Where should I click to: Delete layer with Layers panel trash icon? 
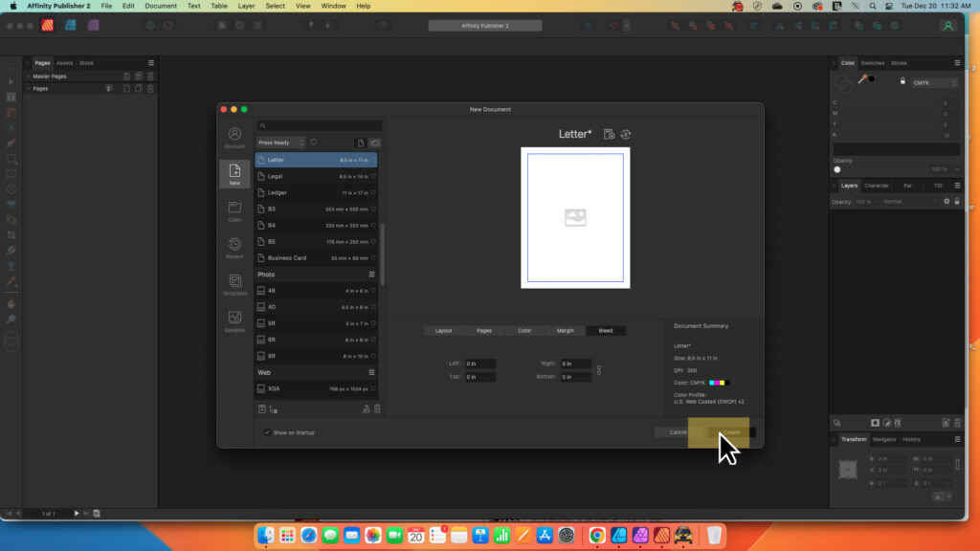tap(957, 423)
